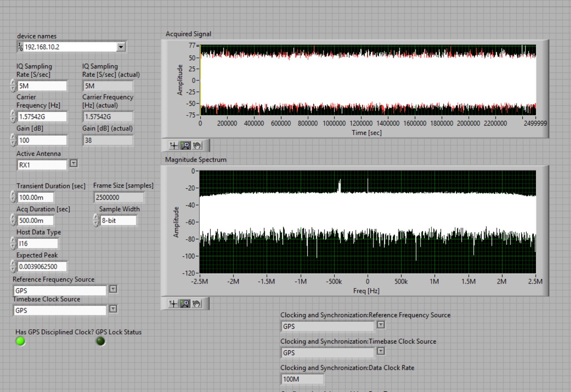Screen dimensions: 571x392
Task: Click the Acquired Signal graph plot area
Action: (x=368, y=80)
